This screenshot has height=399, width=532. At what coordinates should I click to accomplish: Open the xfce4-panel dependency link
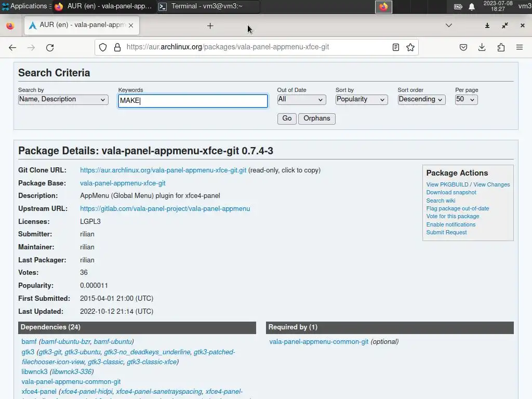pos(38,392)
